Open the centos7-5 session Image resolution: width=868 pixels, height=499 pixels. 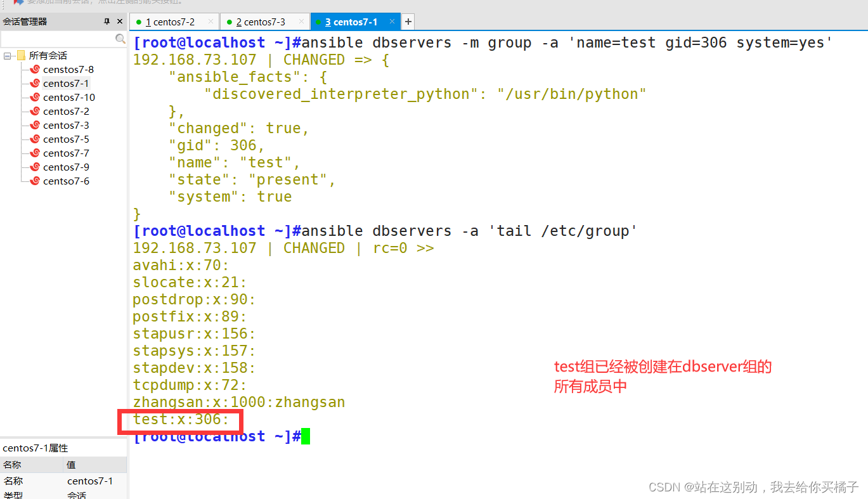(x=67, y=139)
